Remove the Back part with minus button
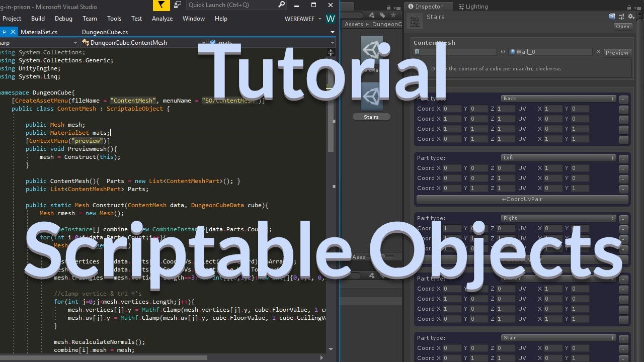Screen dimensions: 644x362 click(x=624, y=99)
